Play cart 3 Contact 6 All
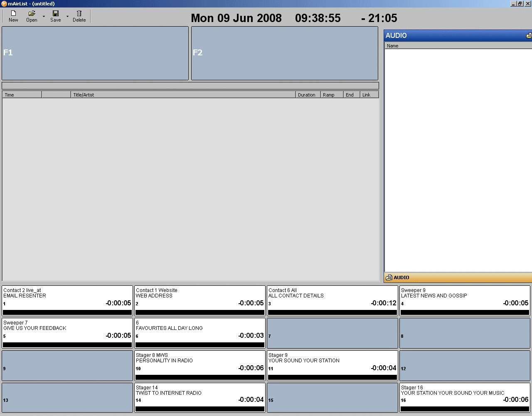 pyautogui.click(x=332, y=300)
